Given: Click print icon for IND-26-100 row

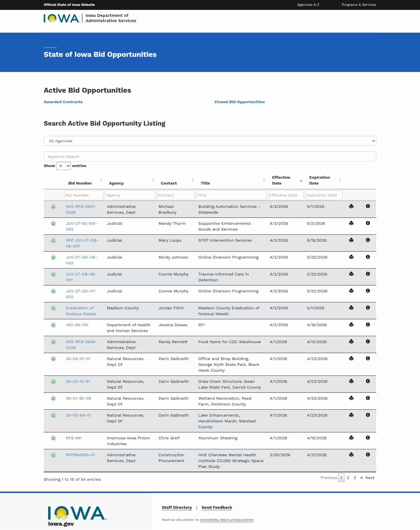Looking at the screenshot, I should (x=351, y=324).
